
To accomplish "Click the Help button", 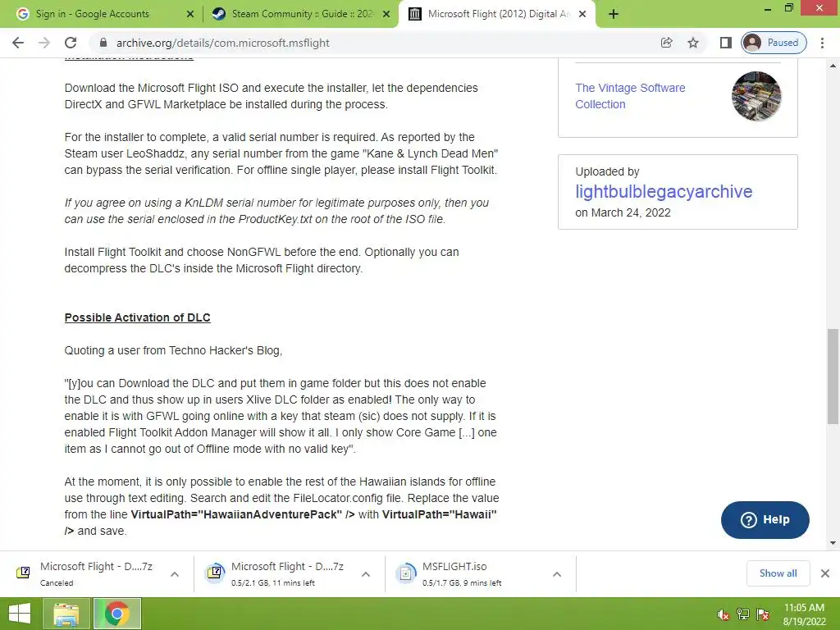I will click(765, 519).
